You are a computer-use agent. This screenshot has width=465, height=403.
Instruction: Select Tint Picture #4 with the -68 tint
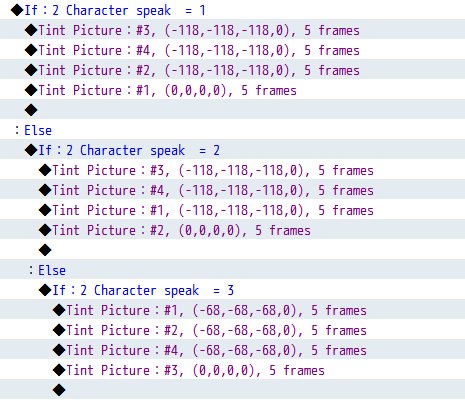[232, 349]
